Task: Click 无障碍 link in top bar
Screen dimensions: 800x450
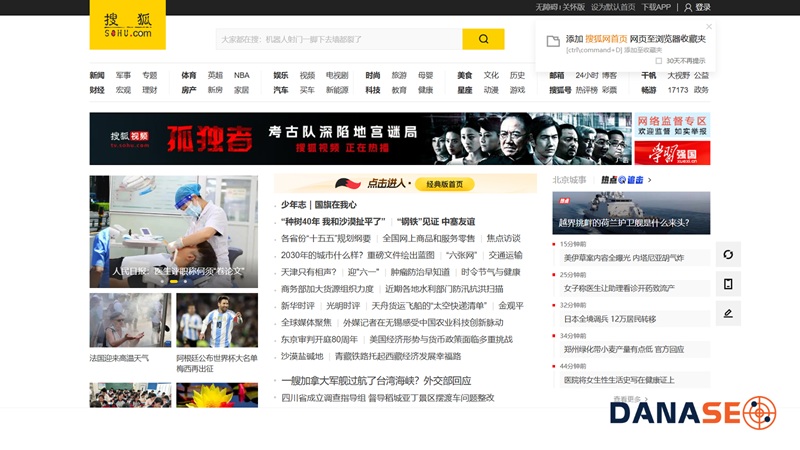Action: pyautogui.click(x=546, y=7)
